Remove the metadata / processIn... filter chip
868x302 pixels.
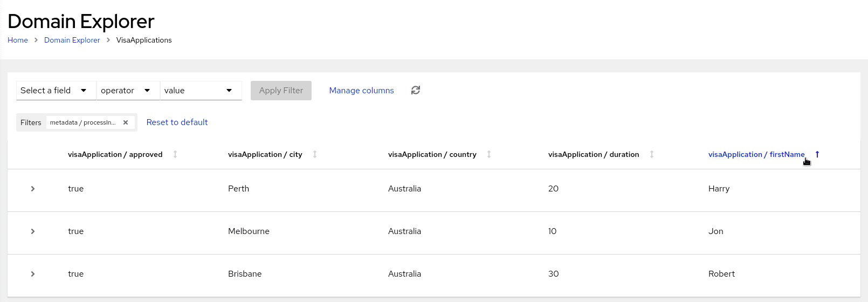126,122
